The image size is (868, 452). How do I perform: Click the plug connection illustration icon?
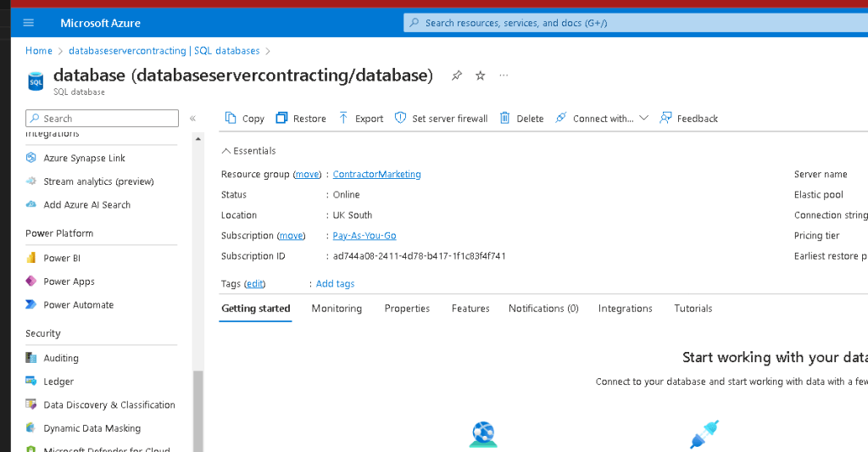coord(704,434)
